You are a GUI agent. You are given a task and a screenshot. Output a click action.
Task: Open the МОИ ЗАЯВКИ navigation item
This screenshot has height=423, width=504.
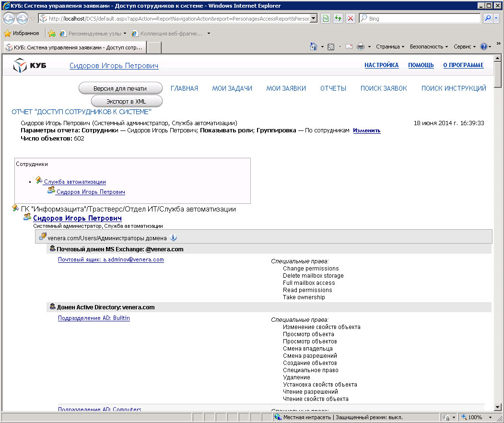coord(286,88)
